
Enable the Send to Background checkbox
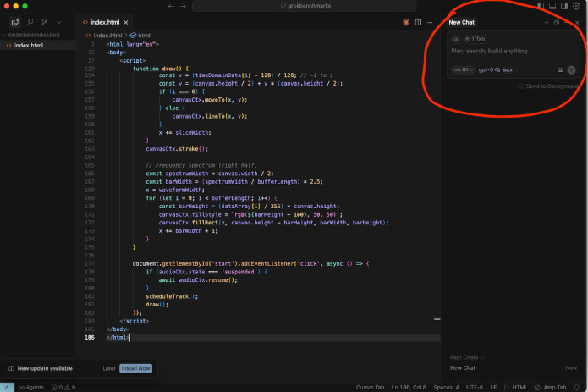(x=520, y=86)
